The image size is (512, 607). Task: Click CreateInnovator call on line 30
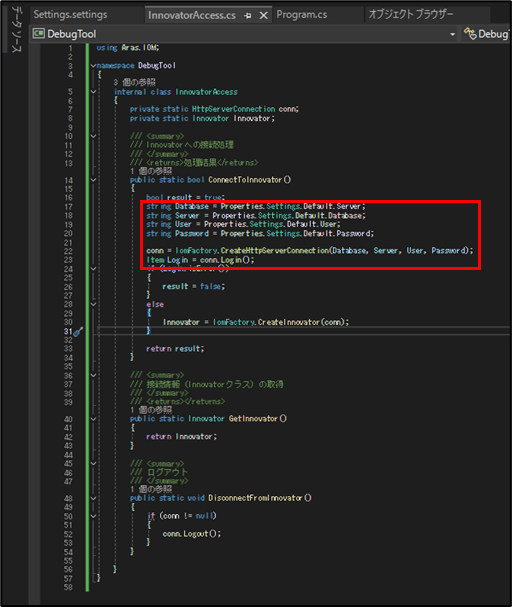click(x=289, y=322)
